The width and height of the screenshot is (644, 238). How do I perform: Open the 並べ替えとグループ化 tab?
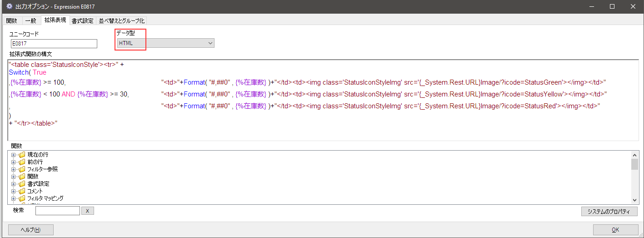click(x=121, y=20)
